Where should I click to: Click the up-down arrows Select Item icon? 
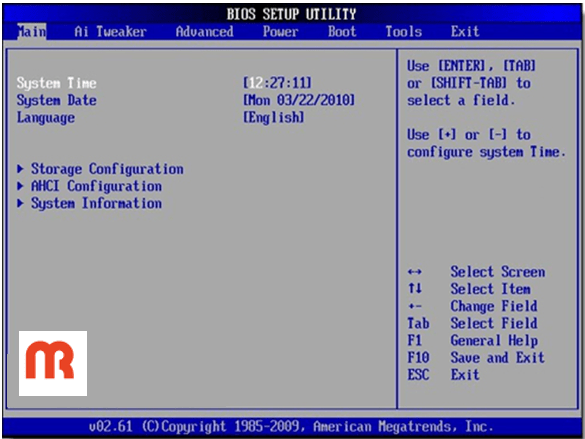(414, 288)
